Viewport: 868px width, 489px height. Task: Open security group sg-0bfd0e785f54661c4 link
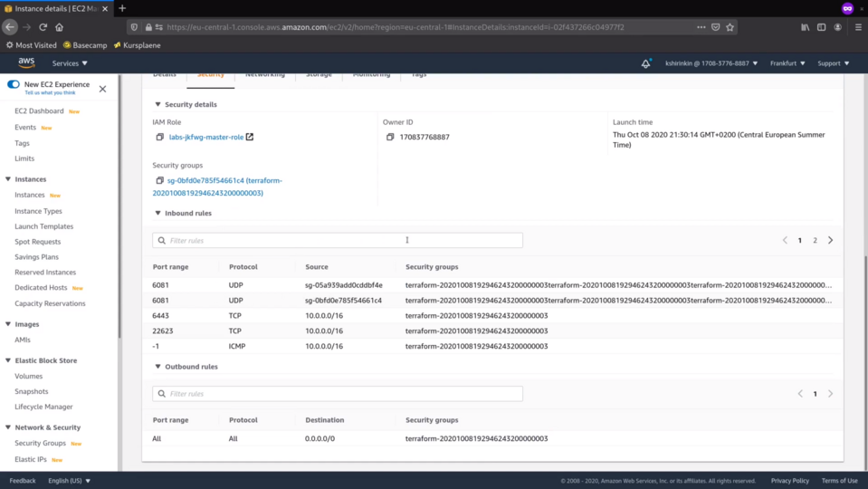click(x=217, y=187)
